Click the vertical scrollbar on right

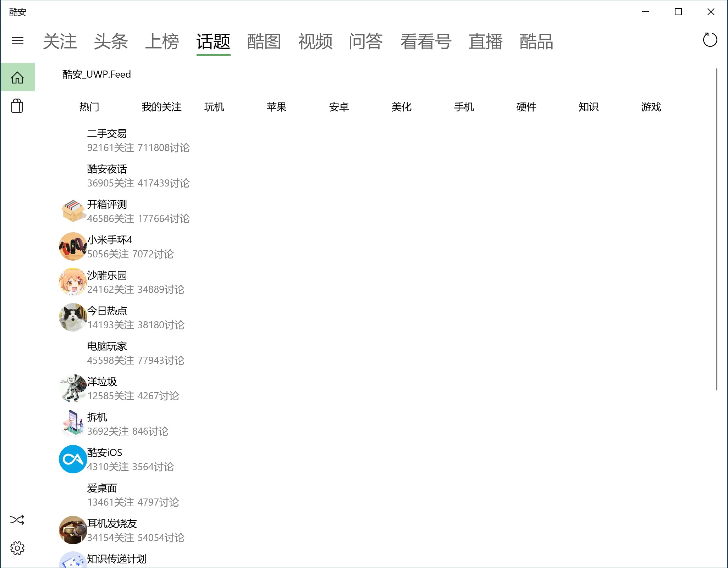[x=716, y=229]
